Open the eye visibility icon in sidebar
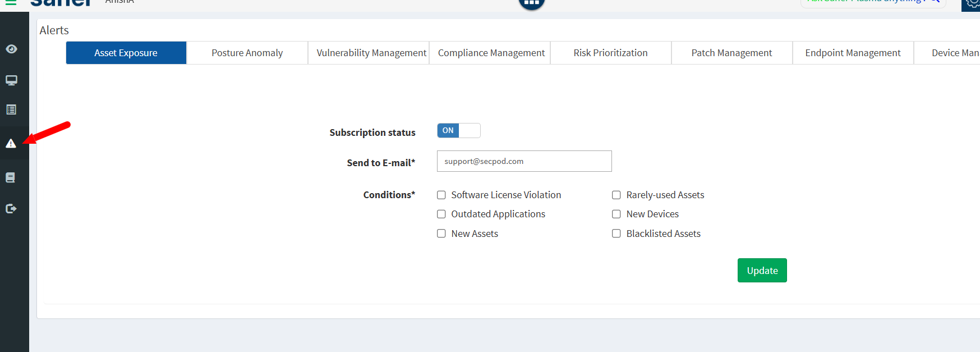980x352 pixels. pyautogui.click(x=11, y=49)
